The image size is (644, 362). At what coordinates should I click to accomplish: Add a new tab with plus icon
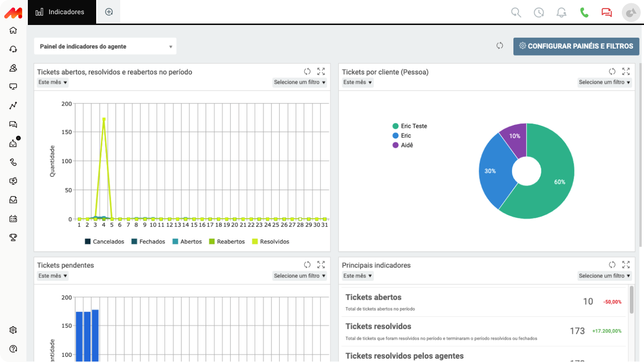click(x=109, y=12)
